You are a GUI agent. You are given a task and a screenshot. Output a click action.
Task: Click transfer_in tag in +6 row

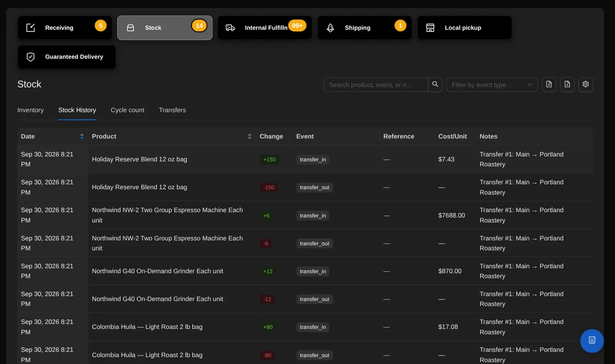tap(313, 215)
